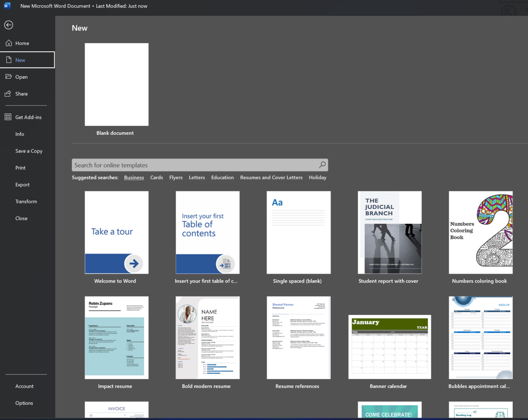
Task: Click the Word logo in title bar
Action: 7,6
